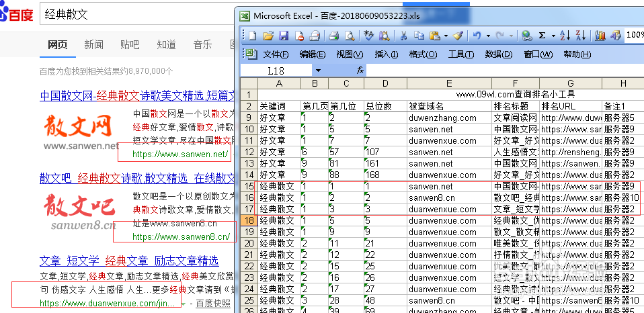Screen dimensions: 644x313
Task: Open the 散文吧 search result title
Action: [137, 177]
